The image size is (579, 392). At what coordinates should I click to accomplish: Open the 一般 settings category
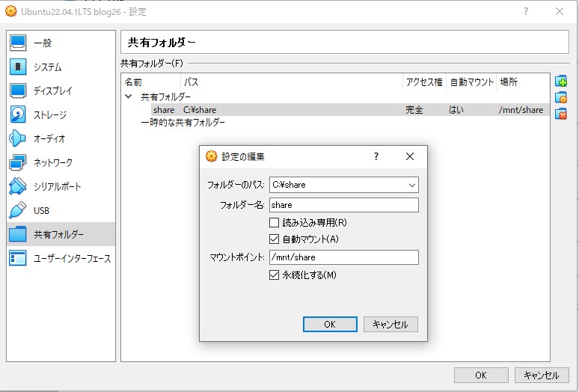[61, 43]
